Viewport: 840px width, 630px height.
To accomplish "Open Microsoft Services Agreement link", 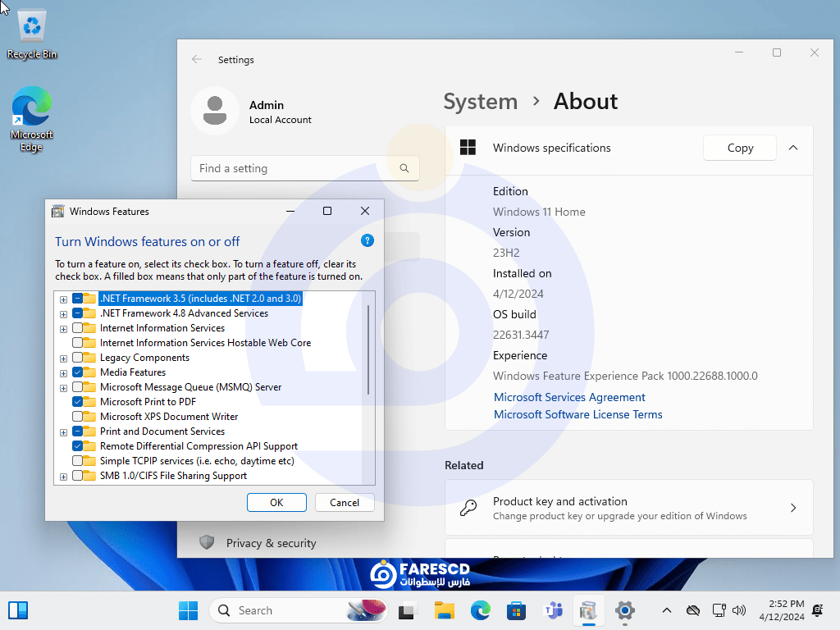I will point(569,397).
